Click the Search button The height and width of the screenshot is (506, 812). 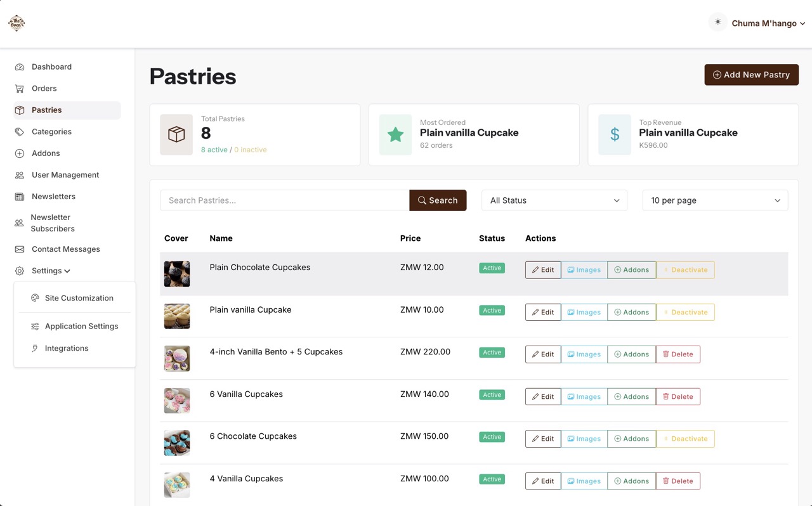coord(438,200)
